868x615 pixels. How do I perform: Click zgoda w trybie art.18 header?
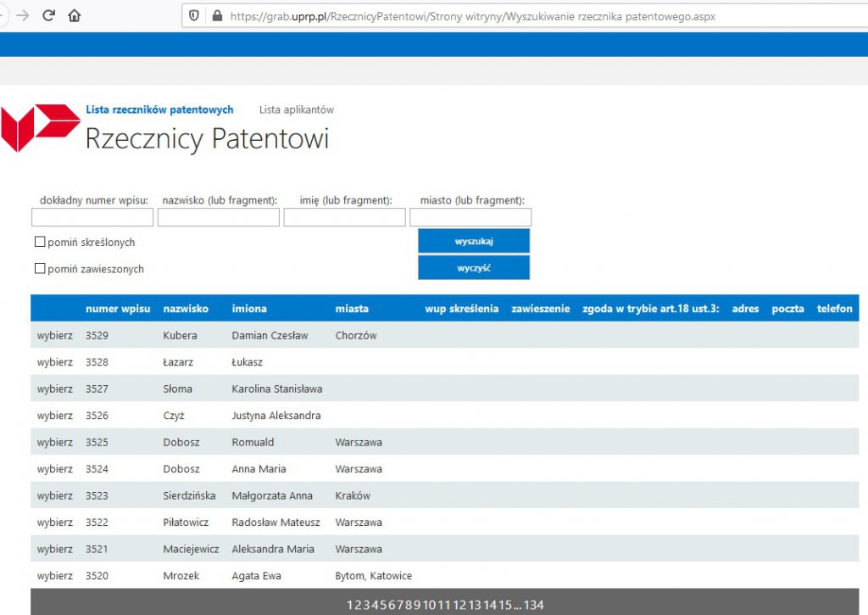point(650,309)
